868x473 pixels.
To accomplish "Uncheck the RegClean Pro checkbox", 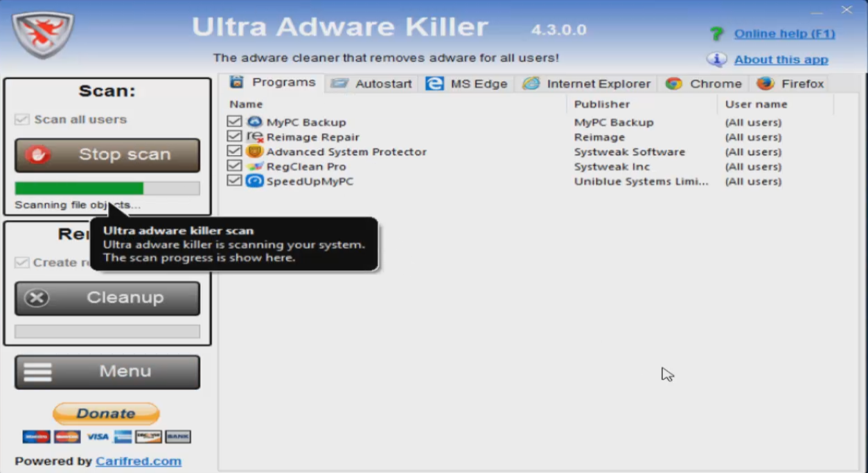I will (234, 166).
